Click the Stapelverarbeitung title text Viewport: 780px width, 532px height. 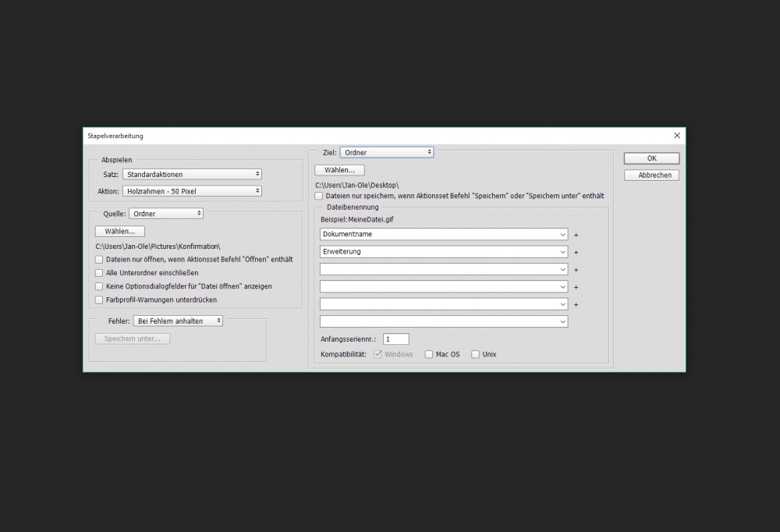tap(115, 136)
